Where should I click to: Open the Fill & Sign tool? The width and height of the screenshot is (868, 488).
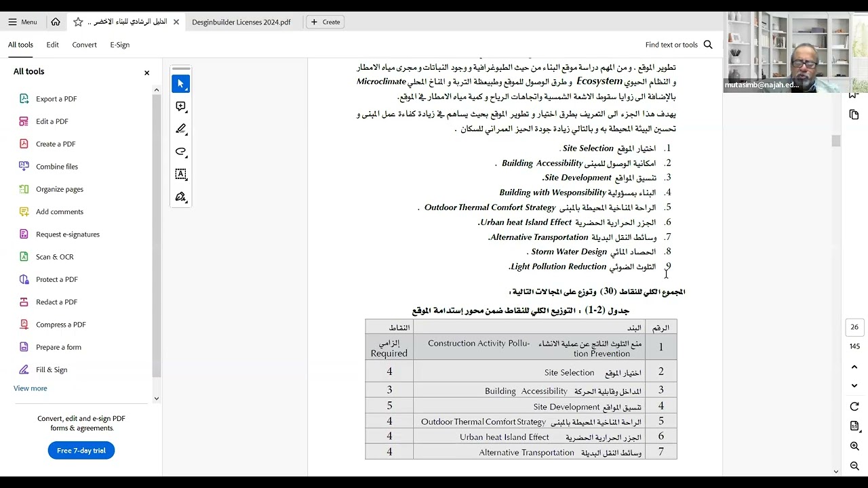[x=52, y=370]
